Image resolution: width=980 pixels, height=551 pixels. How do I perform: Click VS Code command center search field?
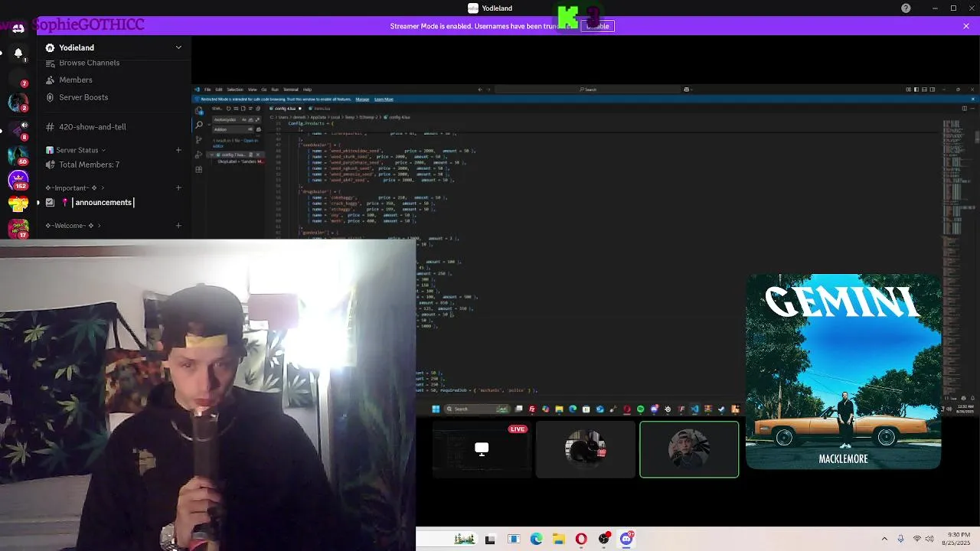pos(588,90)
